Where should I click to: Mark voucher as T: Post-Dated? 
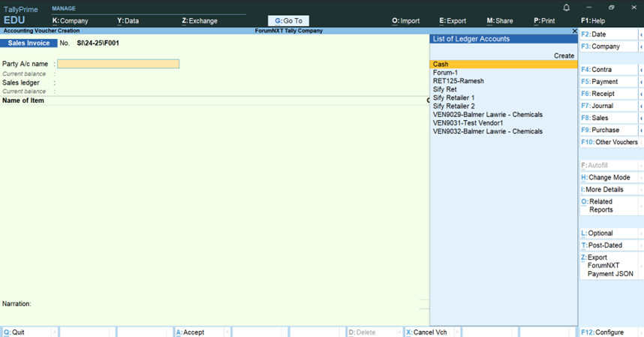pos(609,245)
